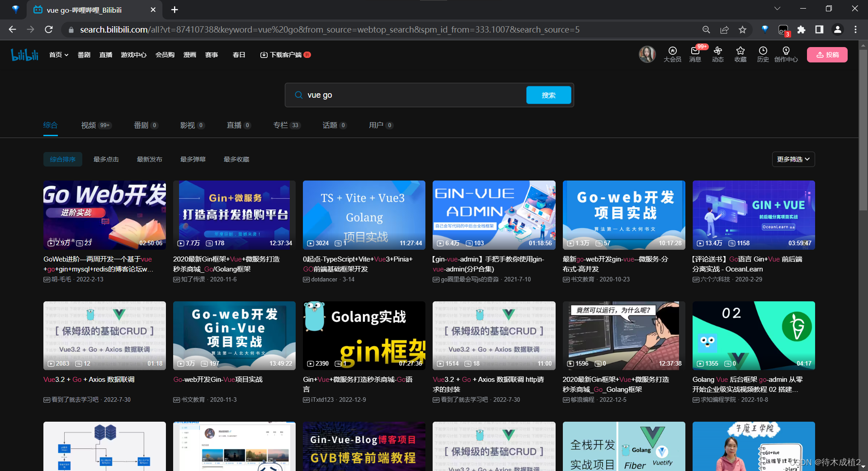Click the 下载客户端 download link
This screenshot has width=868, height=471.
[x=285, y=55]
